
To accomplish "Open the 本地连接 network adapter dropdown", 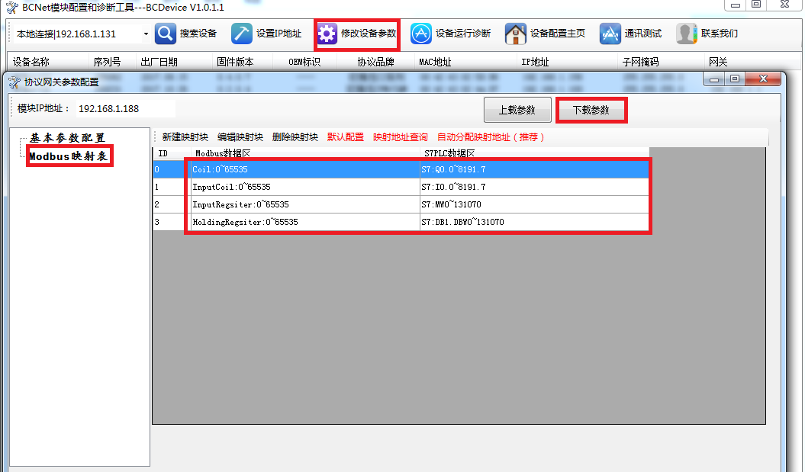I will (x=145, y=34).
